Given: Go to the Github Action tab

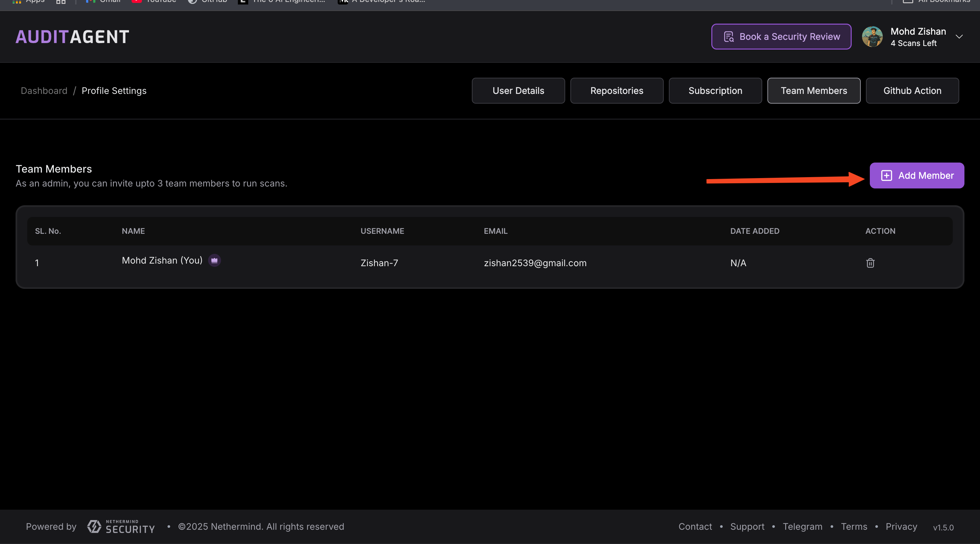Looking at the screenshot, I should (x=912, y=91).
